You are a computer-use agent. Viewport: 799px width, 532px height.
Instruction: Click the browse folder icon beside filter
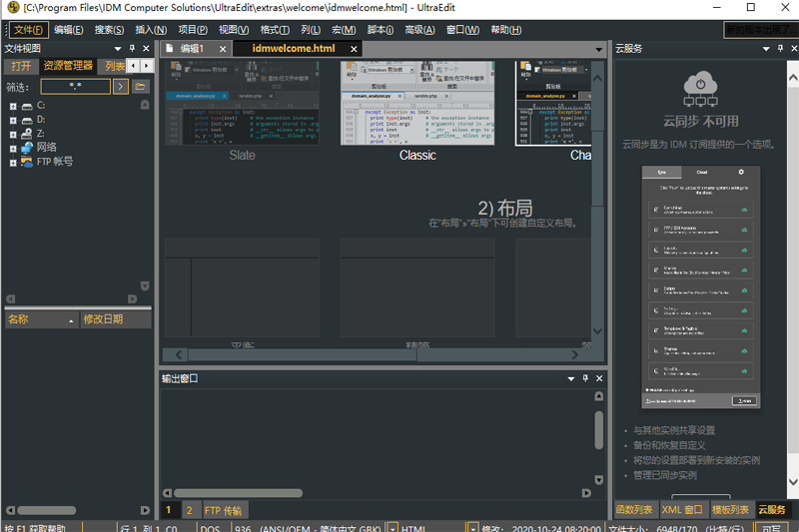tap(141, 87)
